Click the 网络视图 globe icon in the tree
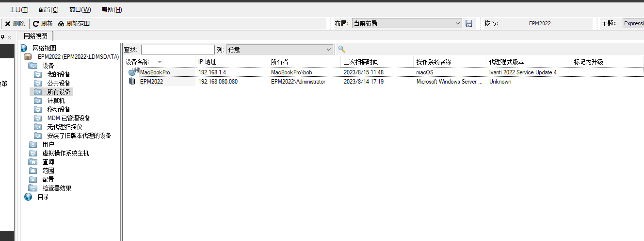The height and width of the screenshot is (241, 644). 24,48
